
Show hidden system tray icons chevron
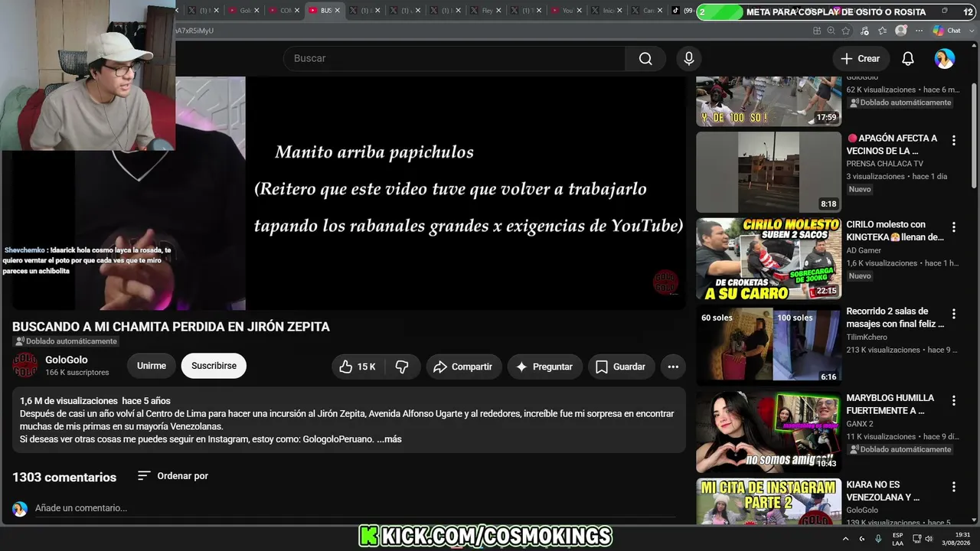[848, 539]
